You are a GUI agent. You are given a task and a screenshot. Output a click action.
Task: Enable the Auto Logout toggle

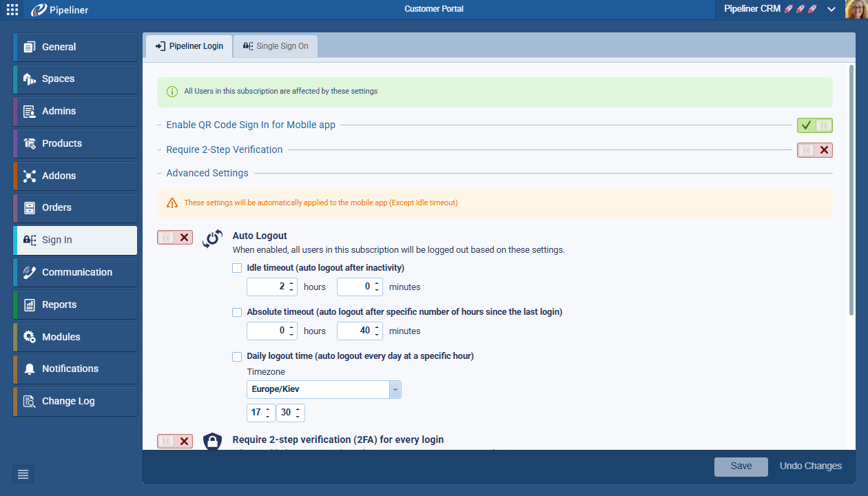pyautogui.click(x=175, y=238)
